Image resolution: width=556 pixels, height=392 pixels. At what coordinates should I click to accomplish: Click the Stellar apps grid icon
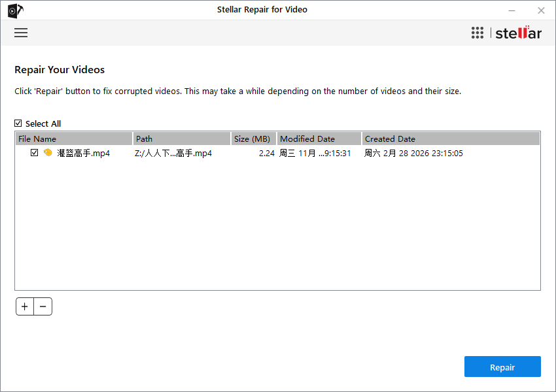(477, 33)
